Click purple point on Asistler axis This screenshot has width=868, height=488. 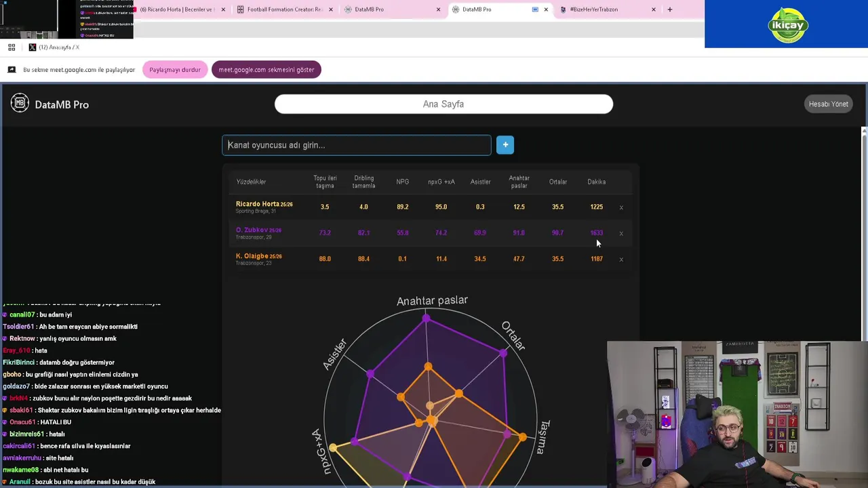(370, 373)
